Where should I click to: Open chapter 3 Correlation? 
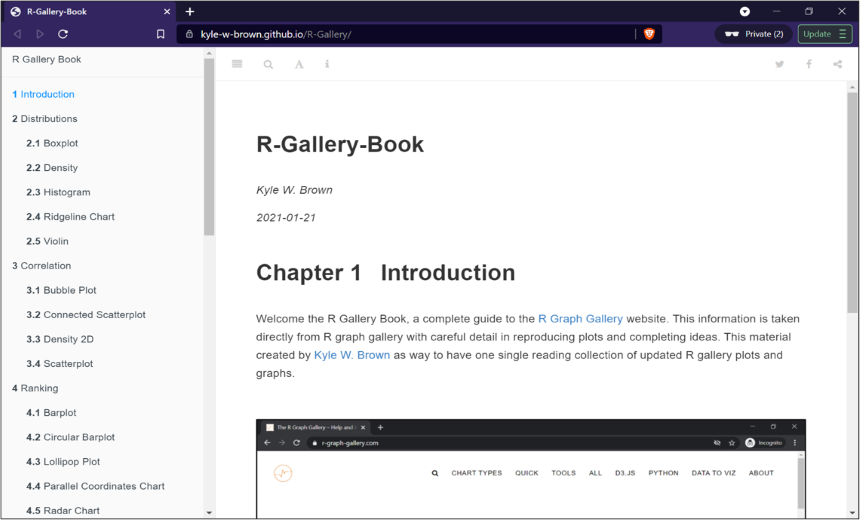coord(42,265)
